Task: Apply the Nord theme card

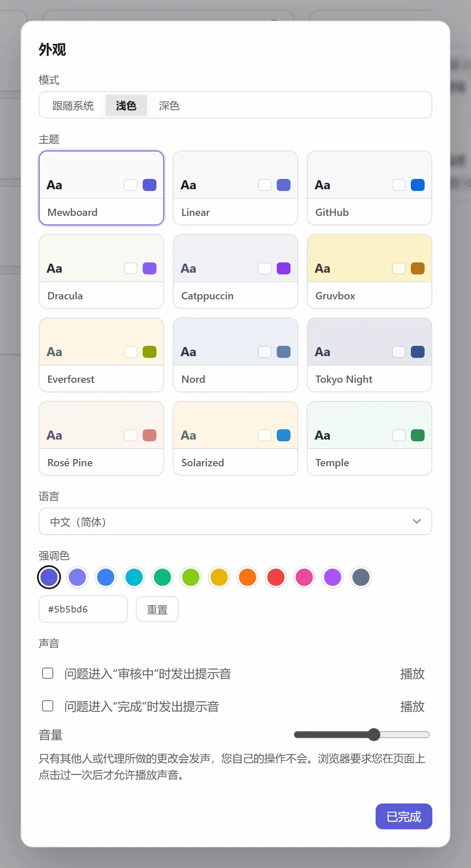Action: coord(235,355)
